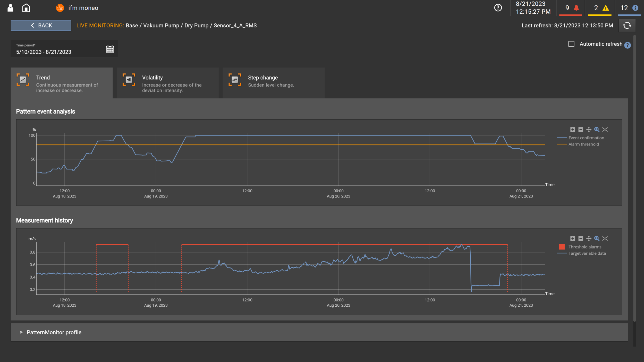Image resolution: width=644 pixels, height=362 pixels.
Task: Select the pan tool on Measurement history chart
Action: point(589,238)
